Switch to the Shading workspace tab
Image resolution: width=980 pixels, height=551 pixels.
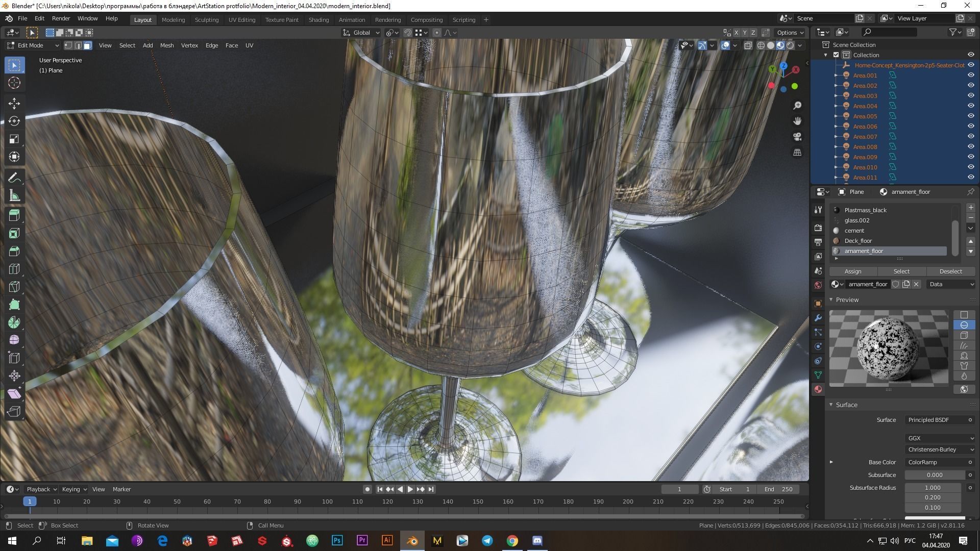(318, 20)
